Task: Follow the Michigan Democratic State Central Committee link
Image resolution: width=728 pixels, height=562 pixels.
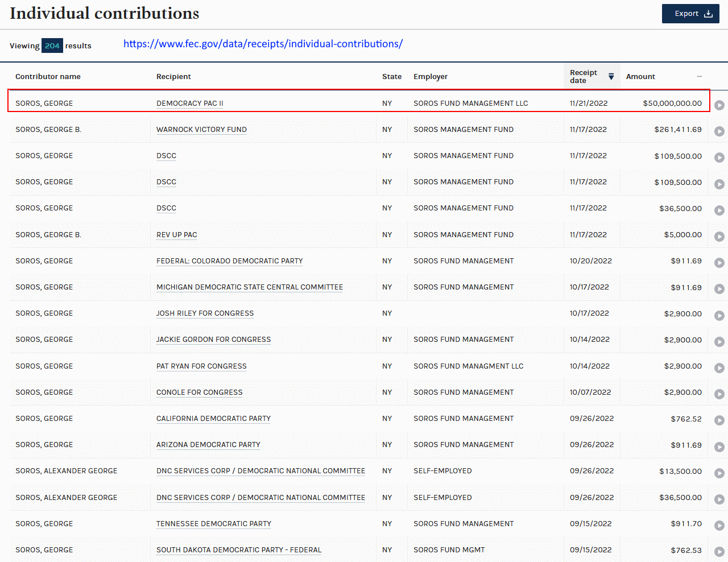Action: (250, 287)
